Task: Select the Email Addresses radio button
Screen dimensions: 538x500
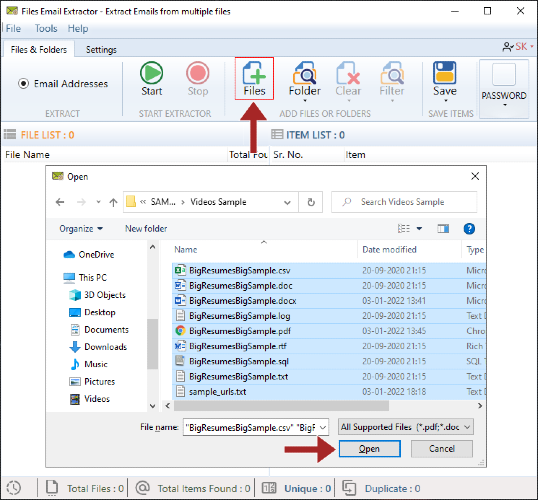Action: point(23,83)
